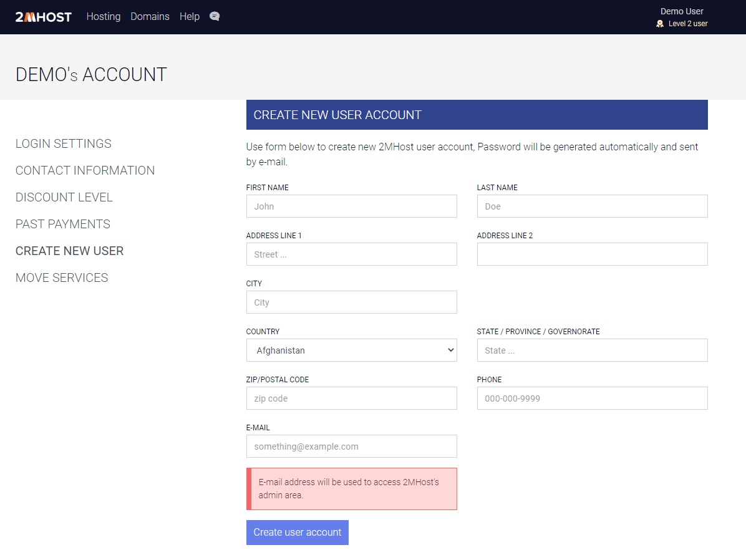Image resolution: width=746 pixels, height=560 pixels.
Task: Focus the First Name field
Action: click(351, 206)
